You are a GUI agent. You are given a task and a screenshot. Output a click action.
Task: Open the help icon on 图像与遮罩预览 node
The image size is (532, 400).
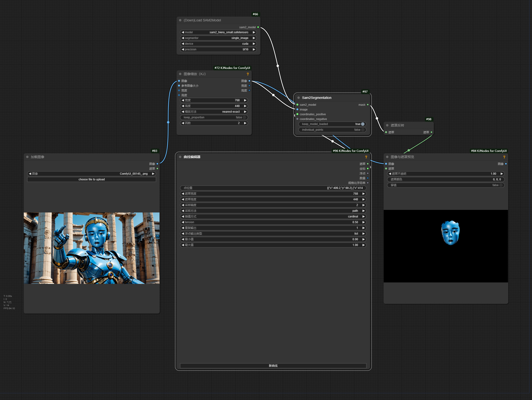point(504,157)
